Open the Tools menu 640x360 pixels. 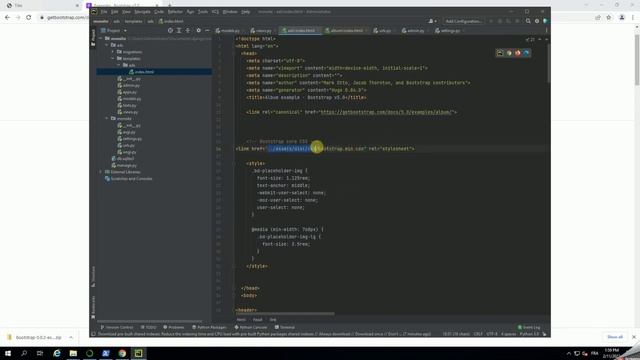(x=203, y=12)
